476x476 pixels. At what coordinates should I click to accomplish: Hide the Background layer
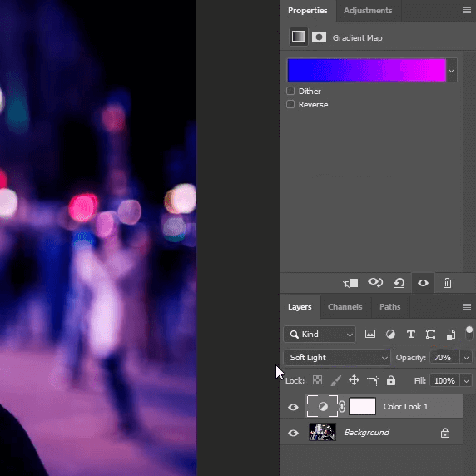[x=293, y=433]
